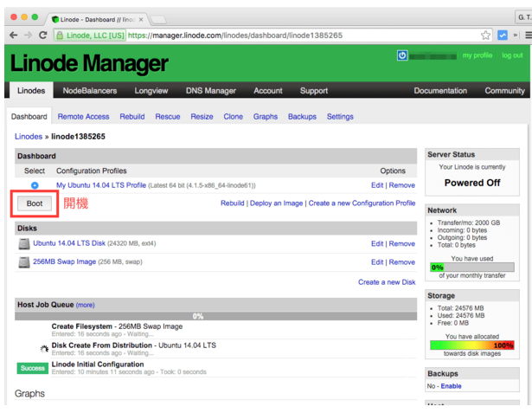Screen dimensions: 532x413
Task: Click the Ubuntu 14.04 LTS Disk icon
Action: pos(24,244)
